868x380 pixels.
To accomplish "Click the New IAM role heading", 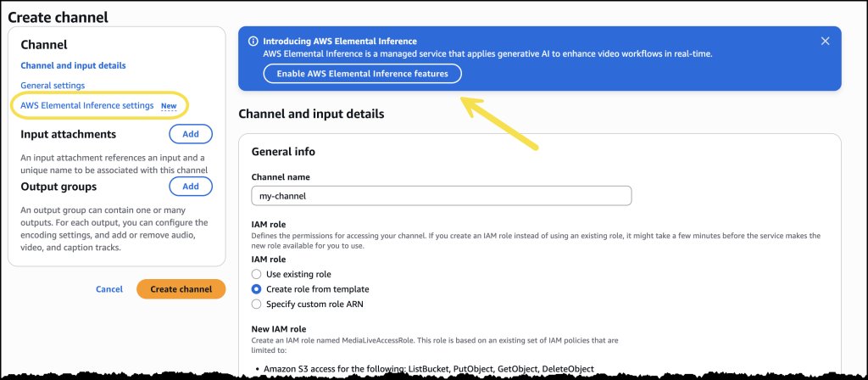I will click(278, 329).
